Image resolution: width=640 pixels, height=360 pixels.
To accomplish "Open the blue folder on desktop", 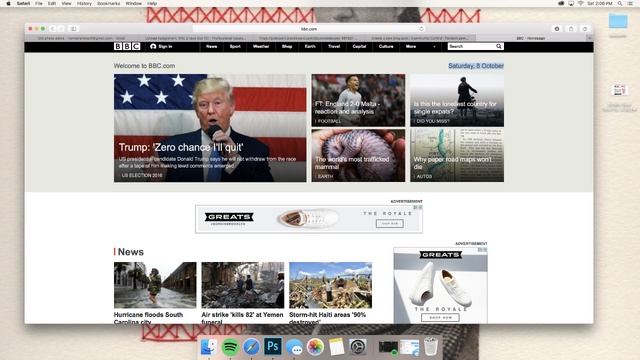I will (x=618, y=21).
